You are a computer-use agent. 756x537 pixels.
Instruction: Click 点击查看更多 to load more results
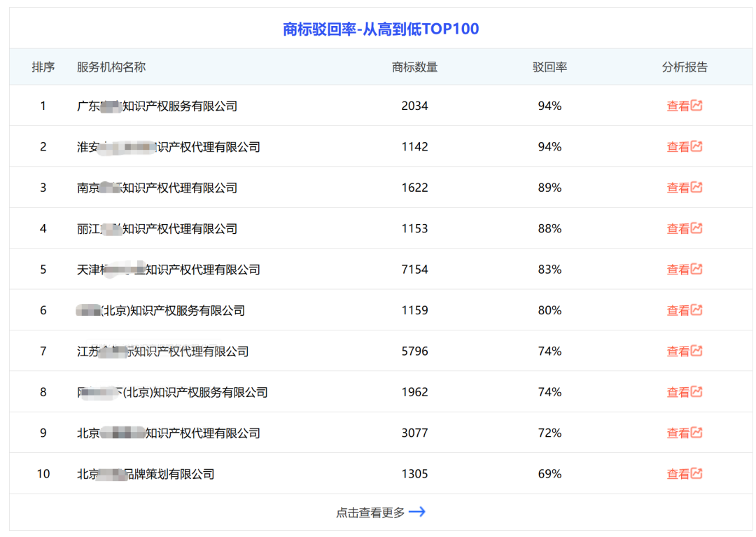coord(370,512)
